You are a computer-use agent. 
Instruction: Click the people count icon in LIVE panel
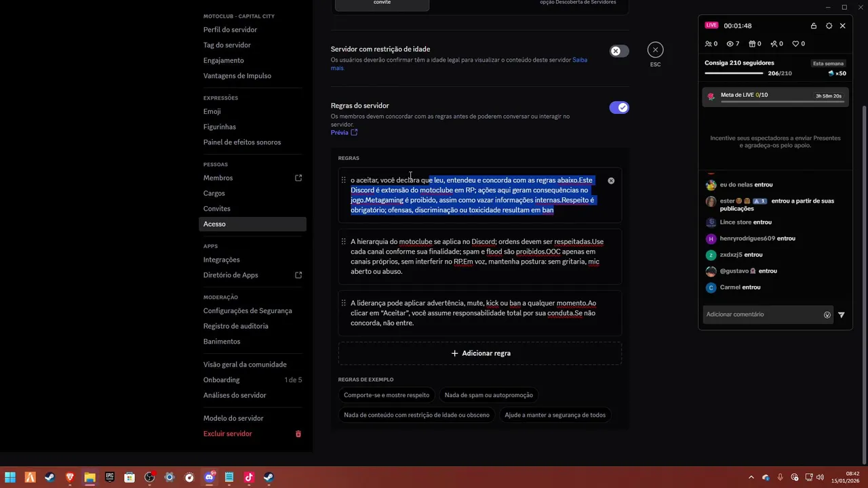click(709, 44)
